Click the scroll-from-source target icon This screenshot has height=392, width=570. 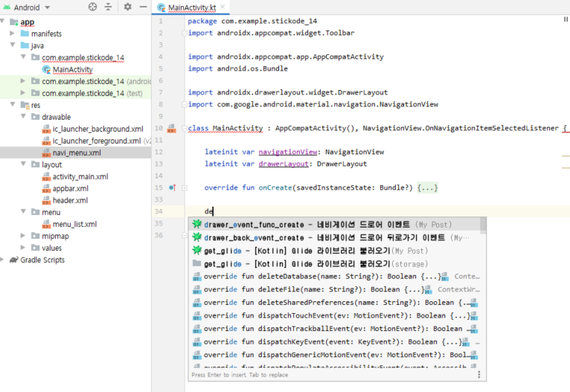tap(93, 7)
